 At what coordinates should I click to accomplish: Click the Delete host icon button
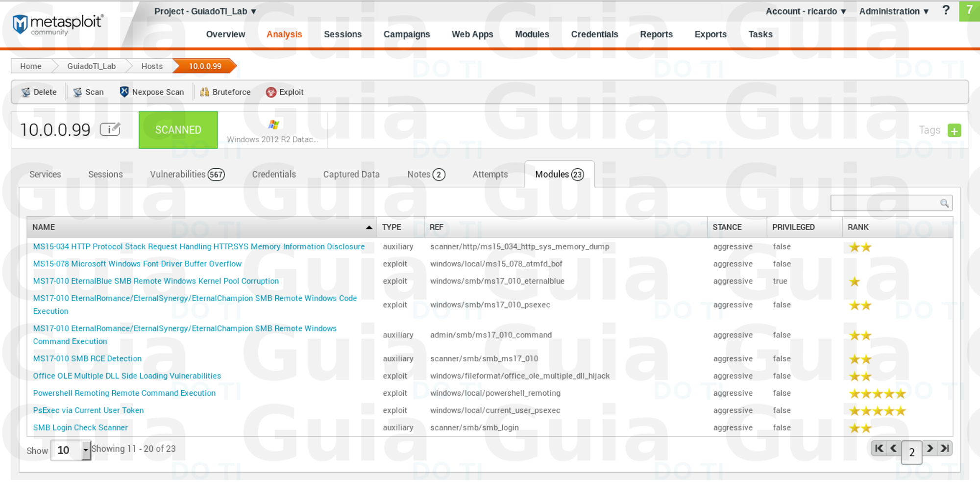coord(39,92)
